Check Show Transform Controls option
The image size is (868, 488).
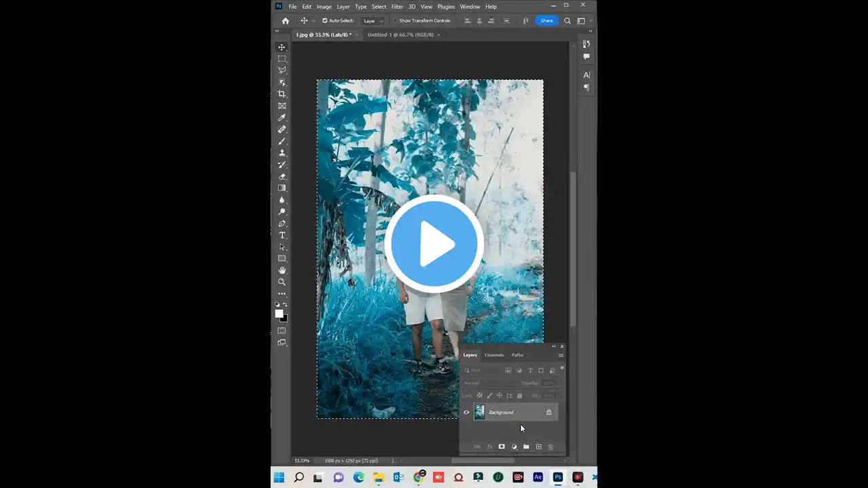pos(395,20)
